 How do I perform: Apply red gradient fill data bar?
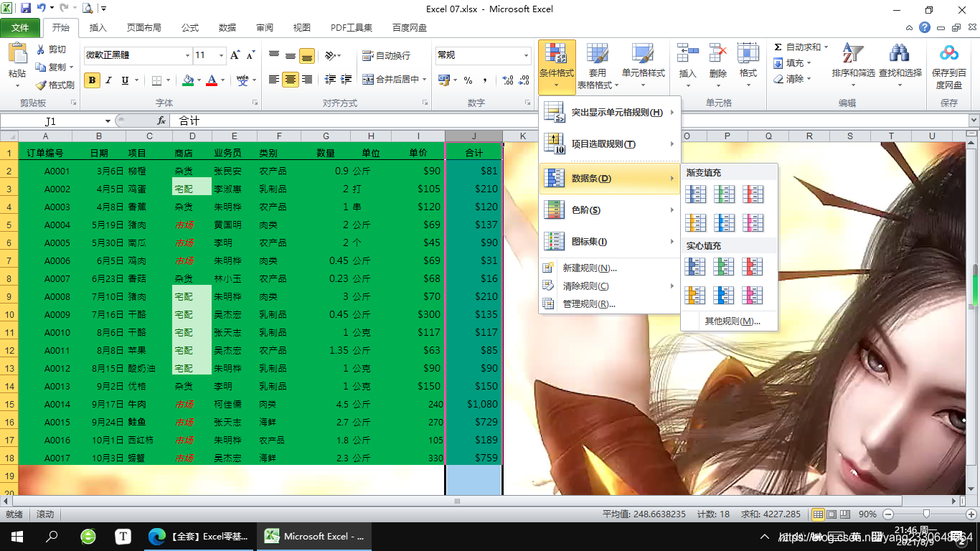753,194
